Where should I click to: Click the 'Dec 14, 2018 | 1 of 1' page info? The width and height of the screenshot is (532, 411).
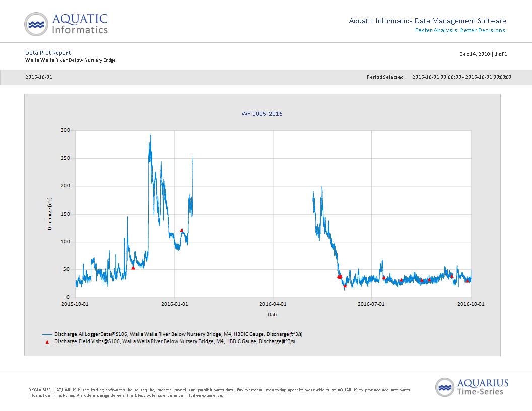point(483,54)
